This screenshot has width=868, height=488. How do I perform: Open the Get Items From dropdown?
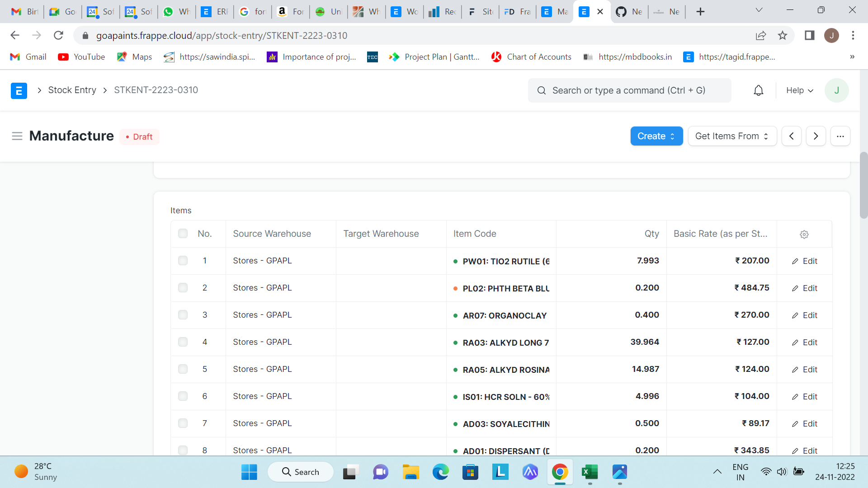coord(732,136)
